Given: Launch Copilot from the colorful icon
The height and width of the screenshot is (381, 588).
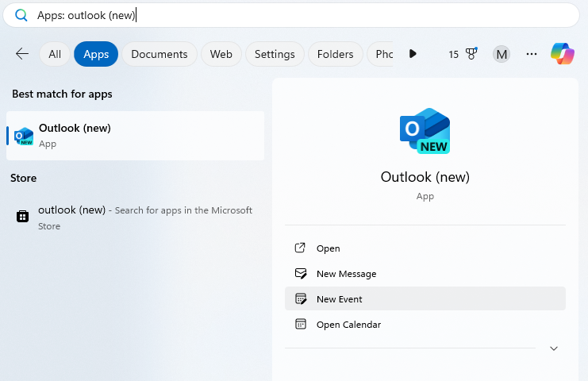Looking at the screenshot, I should click(562, 54).
